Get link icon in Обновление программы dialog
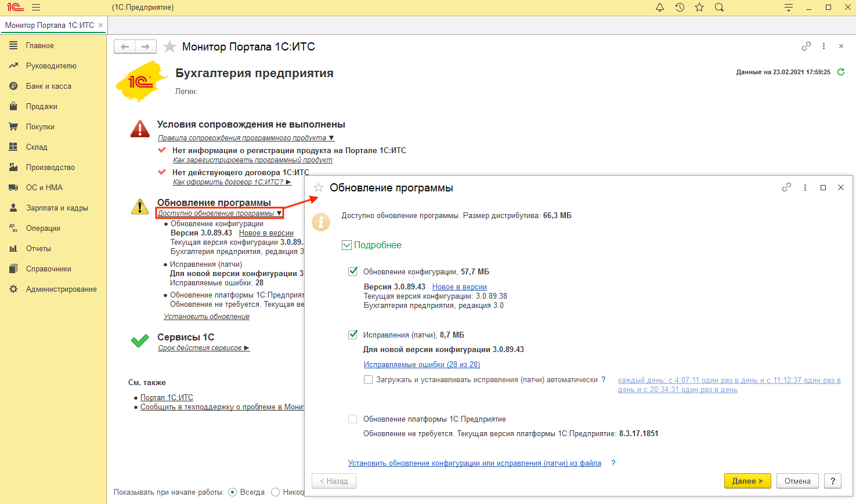Viewport: 856px width, 504px height. pos(786,187)
